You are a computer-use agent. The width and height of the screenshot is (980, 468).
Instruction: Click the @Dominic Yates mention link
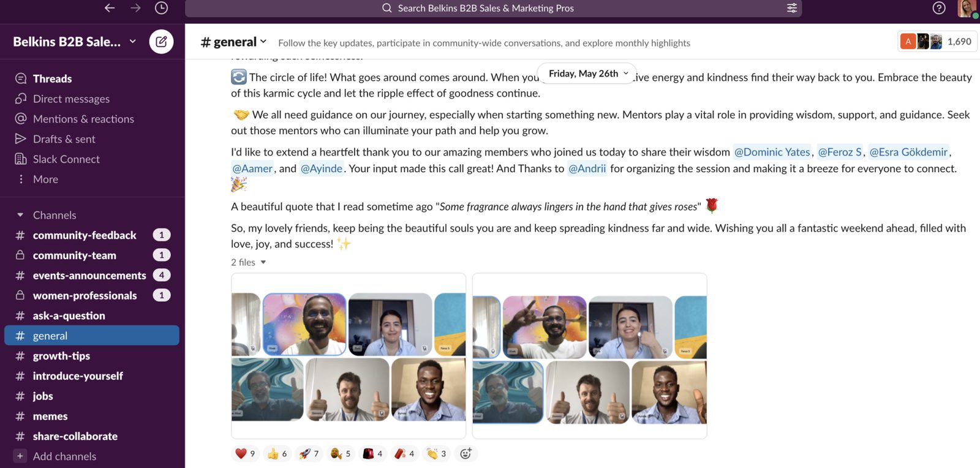point(772,152)
